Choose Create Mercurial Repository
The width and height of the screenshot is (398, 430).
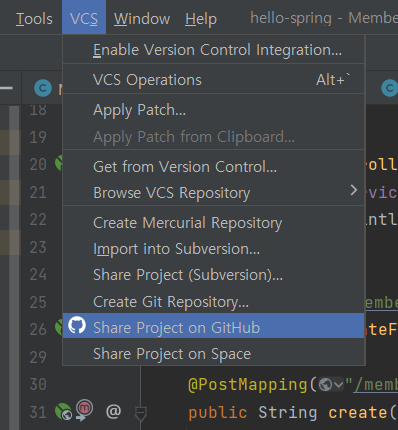pyautogui.click(x=213, y=223)
